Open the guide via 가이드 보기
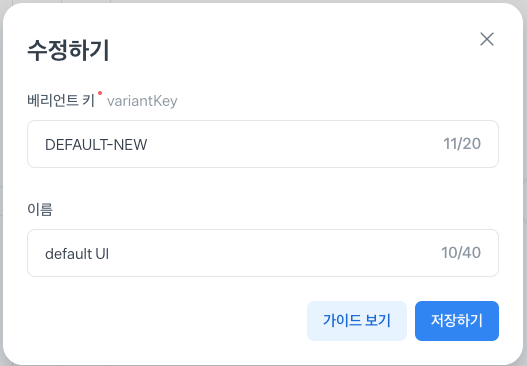This screenshot has width=527, height=366. [357, 321]
